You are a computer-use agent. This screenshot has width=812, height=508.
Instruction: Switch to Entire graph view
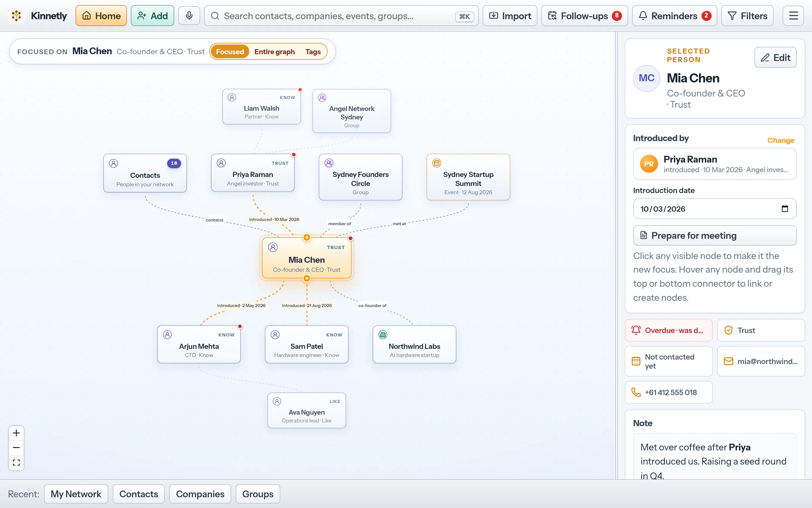point(274,51)
